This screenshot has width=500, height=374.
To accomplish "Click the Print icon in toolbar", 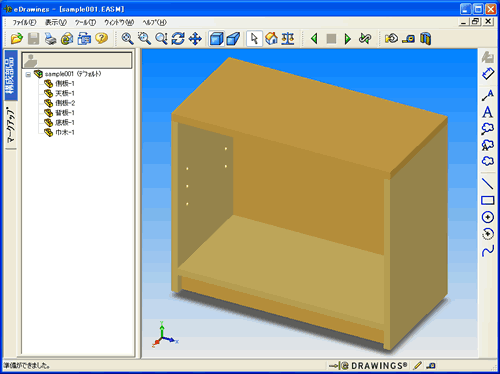I will click(x=51, y=39).
